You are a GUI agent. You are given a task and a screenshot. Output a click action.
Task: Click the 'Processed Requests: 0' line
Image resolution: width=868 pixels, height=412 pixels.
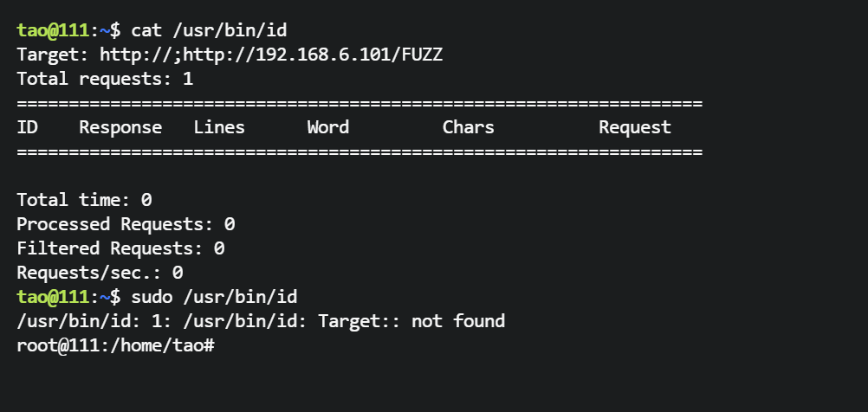126,224
